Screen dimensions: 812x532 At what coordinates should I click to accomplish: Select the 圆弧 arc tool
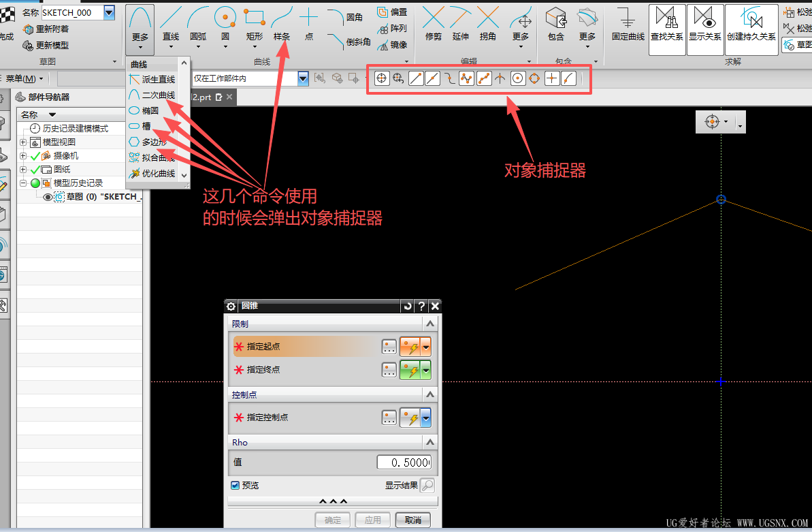point(198,23)
